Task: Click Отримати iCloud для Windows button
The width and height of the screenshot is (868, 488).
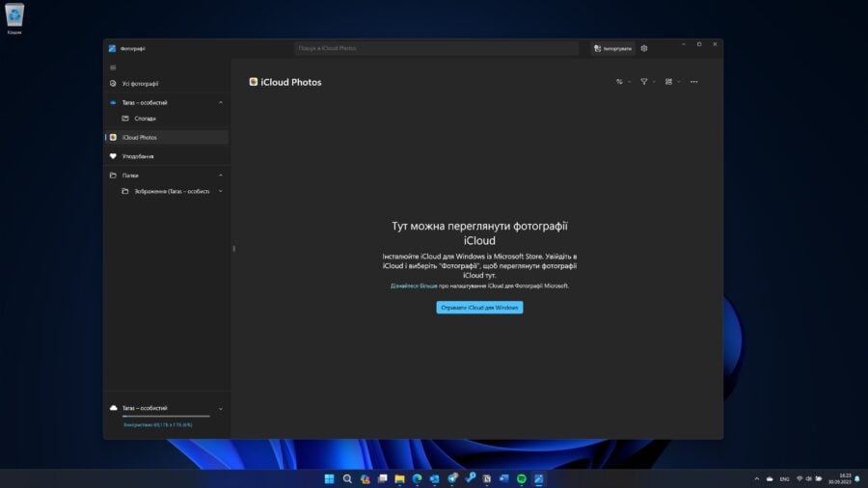Action: point(479,308)
